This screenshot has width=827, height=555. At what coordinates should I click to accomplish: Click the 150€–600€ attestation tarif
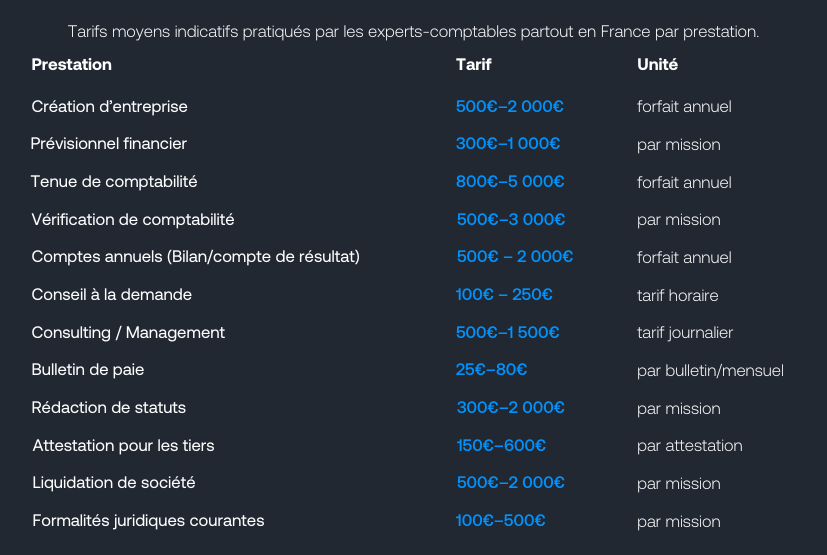[x=501, y=445]
